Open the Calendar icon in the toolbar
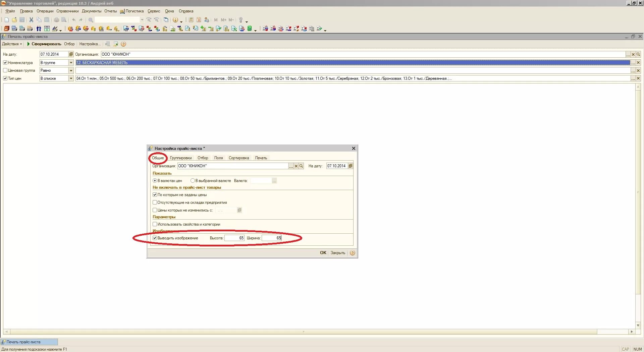Image resolution: width=644 pixels, height=352 pixels. [199, 20]
